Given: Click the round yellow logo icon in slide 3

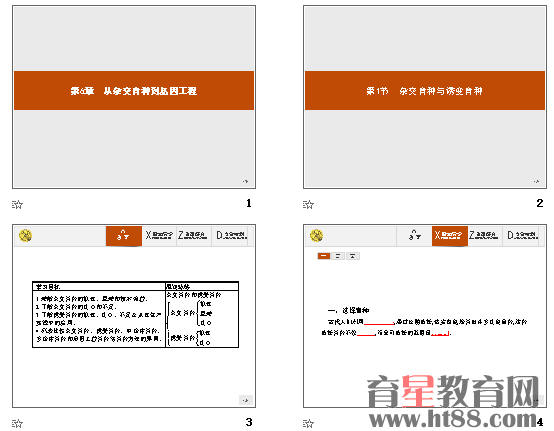Looking at the screenshot, I should pos(25,235).
